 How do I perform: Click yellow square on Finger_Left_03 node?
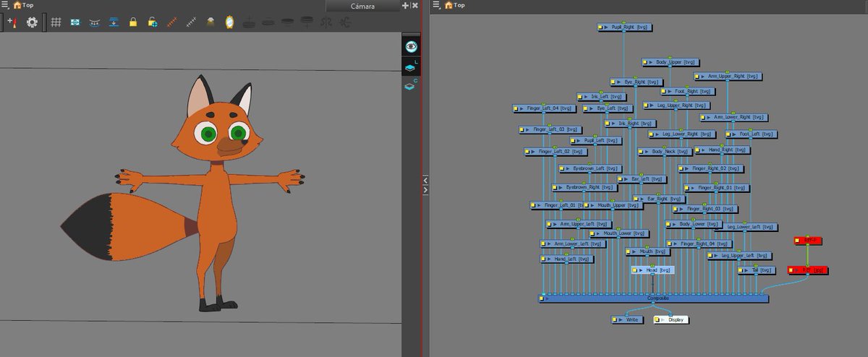[522, 130]
